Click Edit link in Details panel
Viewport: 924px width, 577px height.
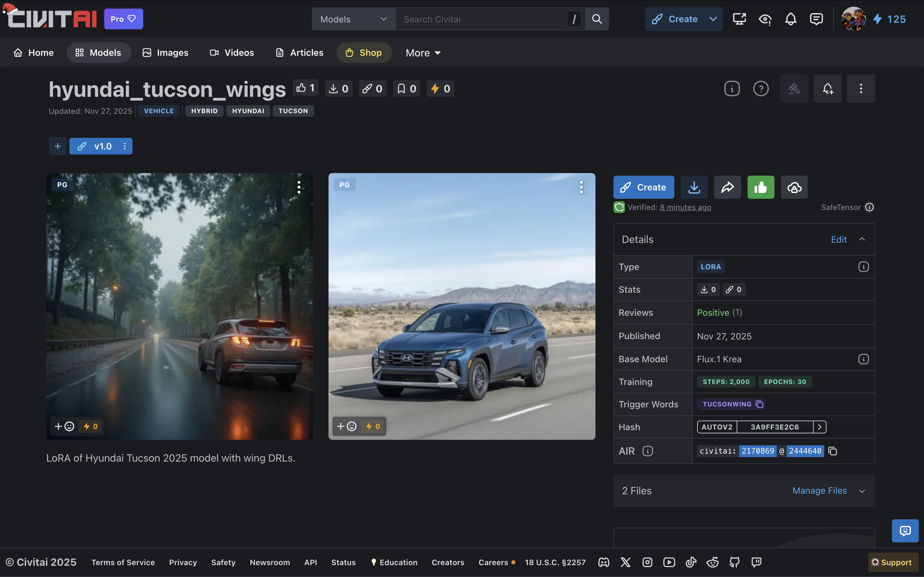[x=838, y=240]
